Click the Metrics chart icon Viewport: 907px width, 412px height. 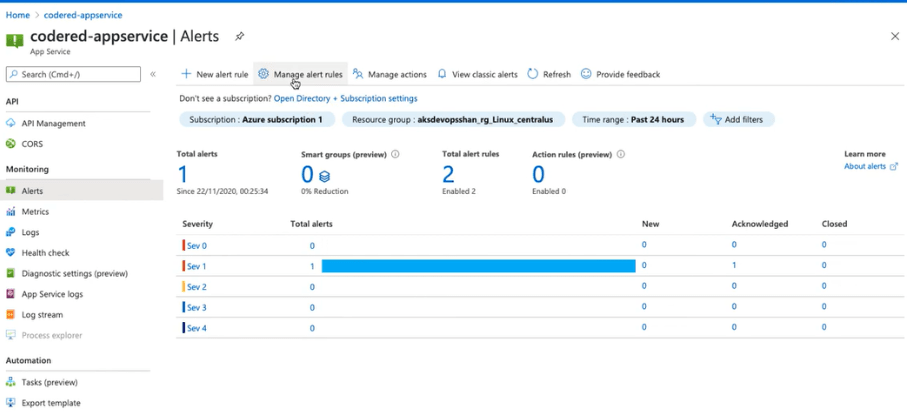click(10, 211)
